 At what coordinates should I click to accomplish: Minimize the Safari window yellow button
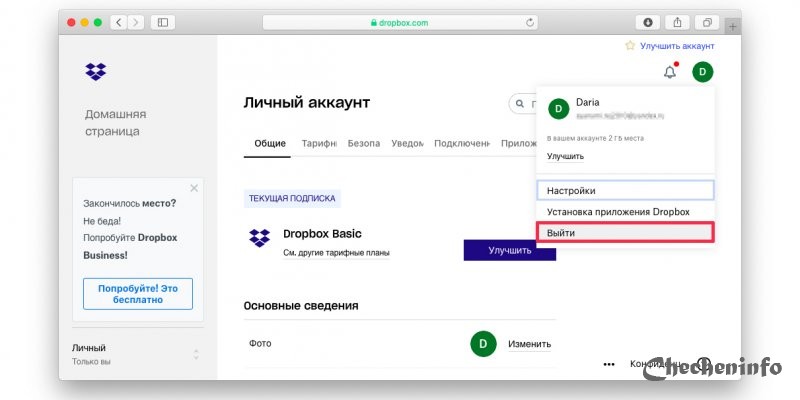[x=85, y=22]
